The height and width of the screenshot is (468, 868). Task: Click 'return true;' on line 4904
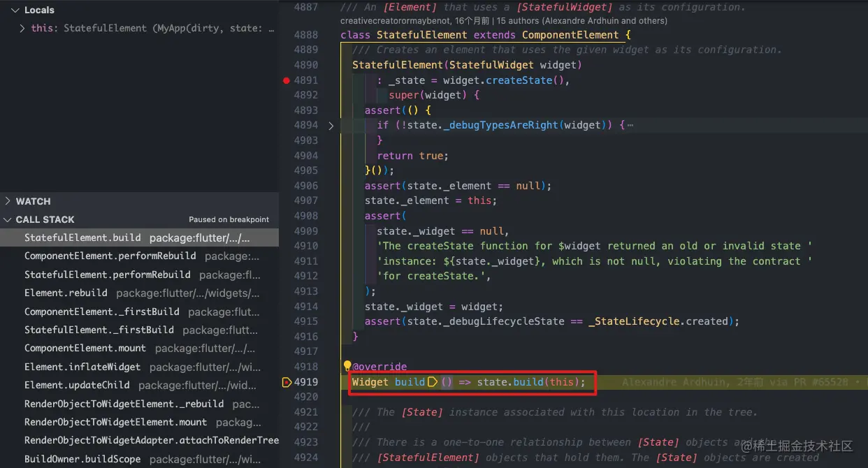412,156
